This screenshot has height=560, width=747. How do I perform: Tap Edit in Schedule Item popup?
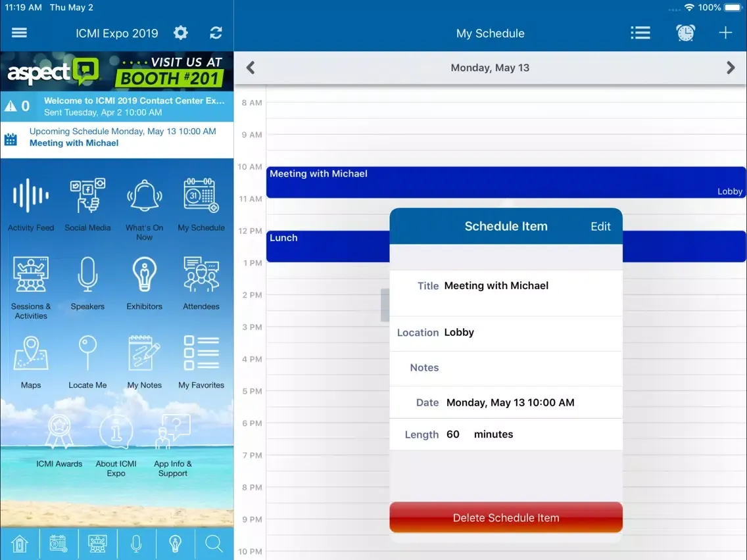point(600,226)
